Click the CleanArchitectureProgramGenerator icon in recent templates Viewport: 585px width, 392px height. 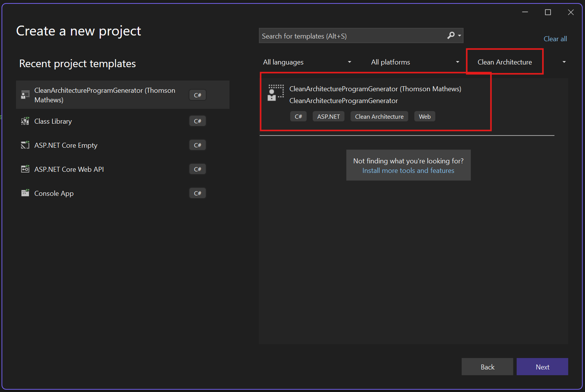click(25, 95)
